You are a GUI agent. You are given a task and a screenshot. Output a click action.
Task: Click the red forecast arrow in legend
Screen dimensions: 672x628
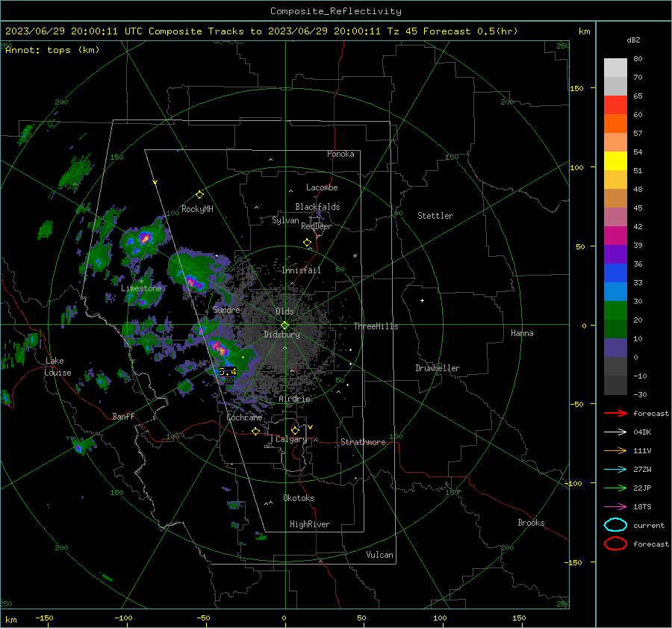[x=615, y=413]
